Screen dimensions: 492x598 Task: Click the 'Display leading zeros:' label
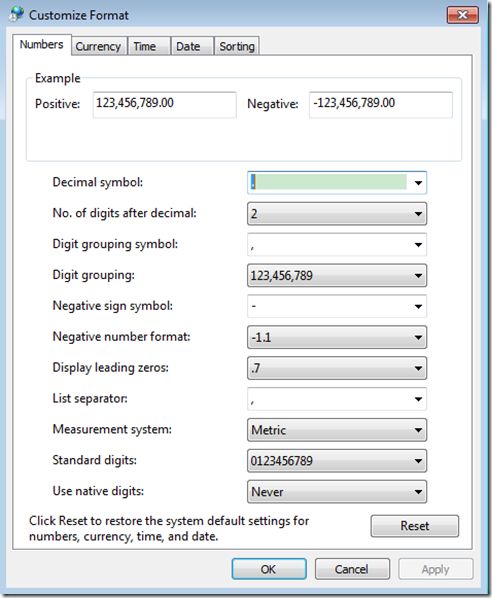[x=111, y=368]
